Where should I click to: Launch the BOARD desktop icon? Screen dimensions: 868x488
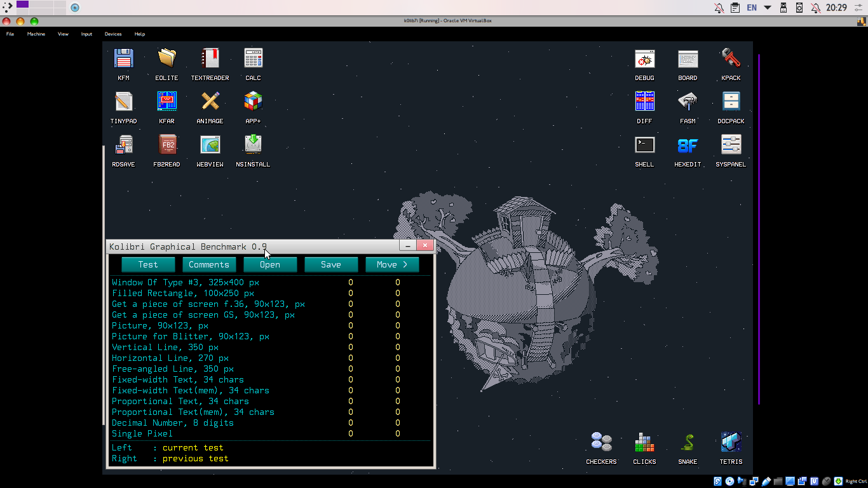(x=688, y=58)
